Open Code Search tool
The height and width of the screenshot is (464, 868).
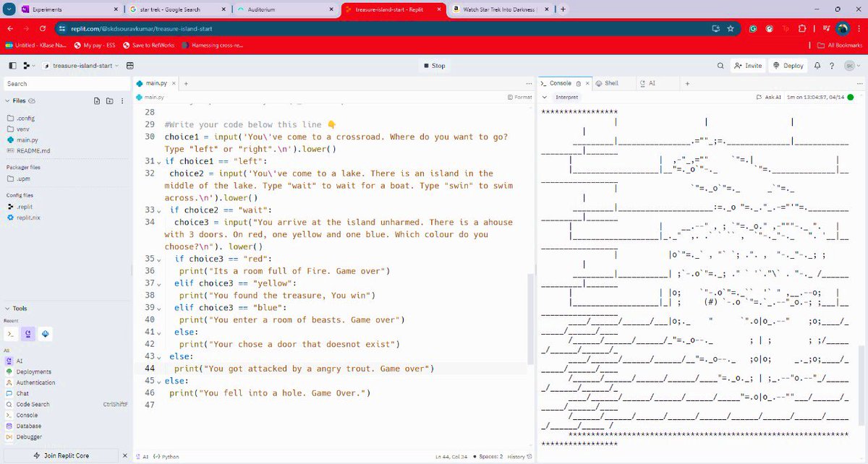(33, 404)
